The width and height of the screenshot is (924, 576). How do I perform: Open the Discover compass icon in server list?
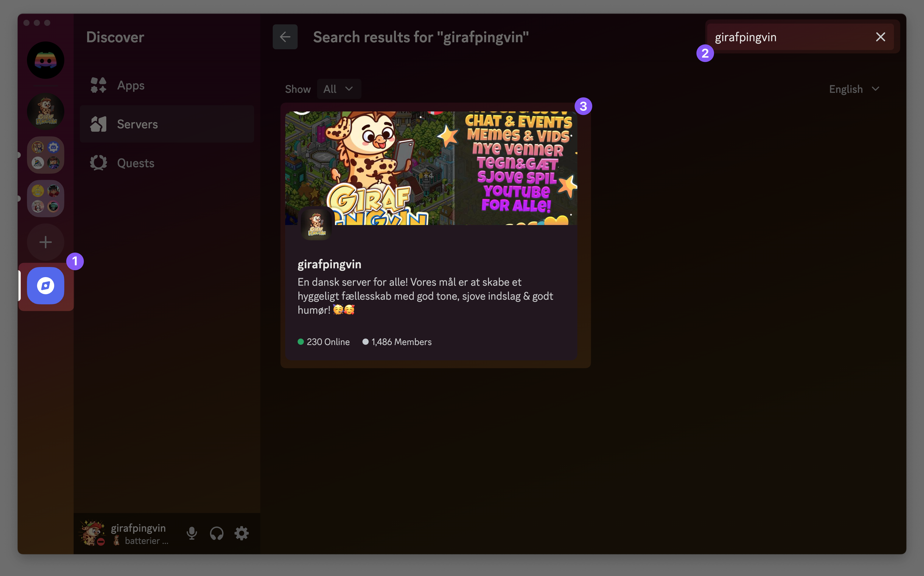click(x=45, y=286)
